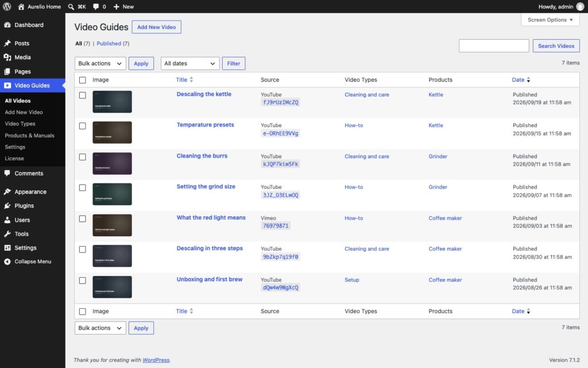Click footer Title column sort arrows
Screen dimensions: 588x368
click(191, 311)
